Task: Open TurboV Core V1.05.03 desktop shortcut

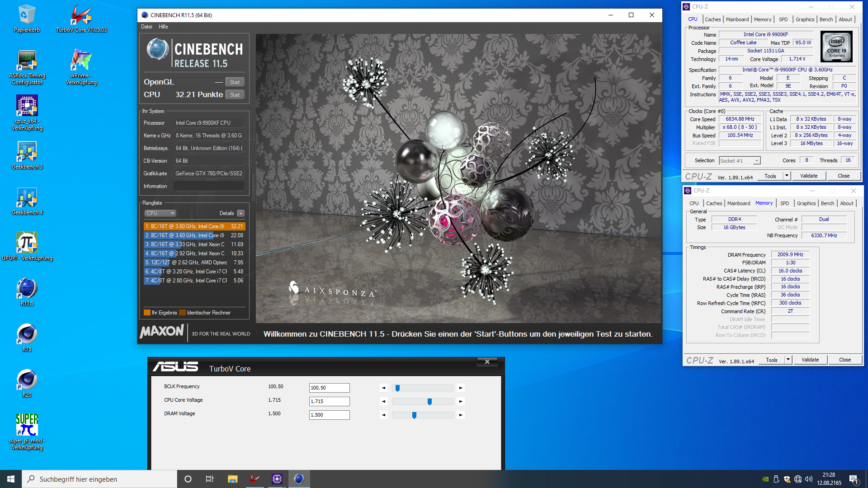Action: tap(81, 18)
